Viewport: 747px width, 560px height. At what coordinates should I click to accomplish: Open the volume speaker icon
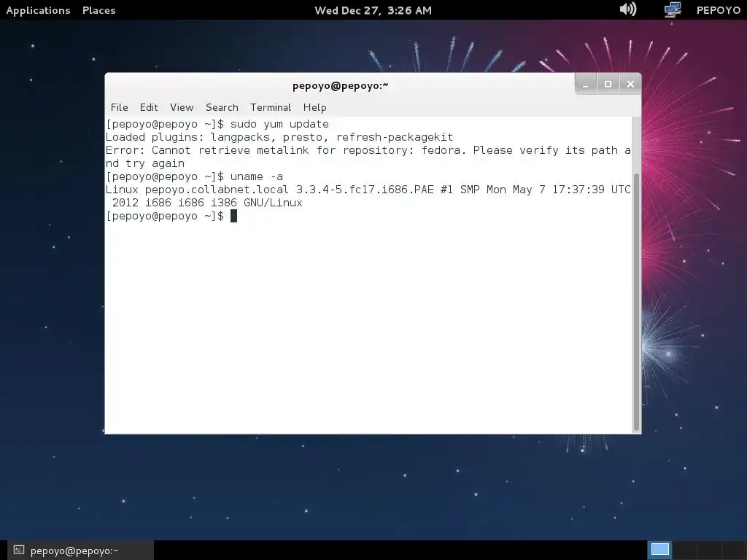pos(628,9)
